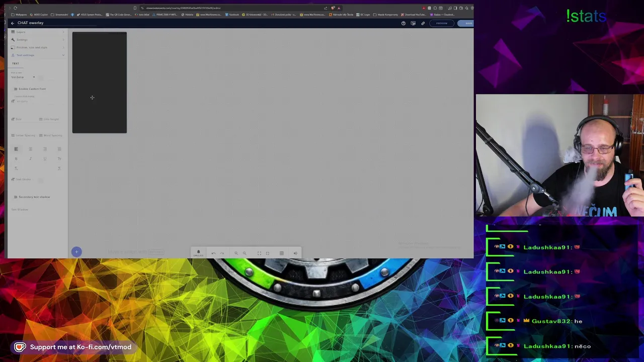Toggle the grid icon

[282, 253]
